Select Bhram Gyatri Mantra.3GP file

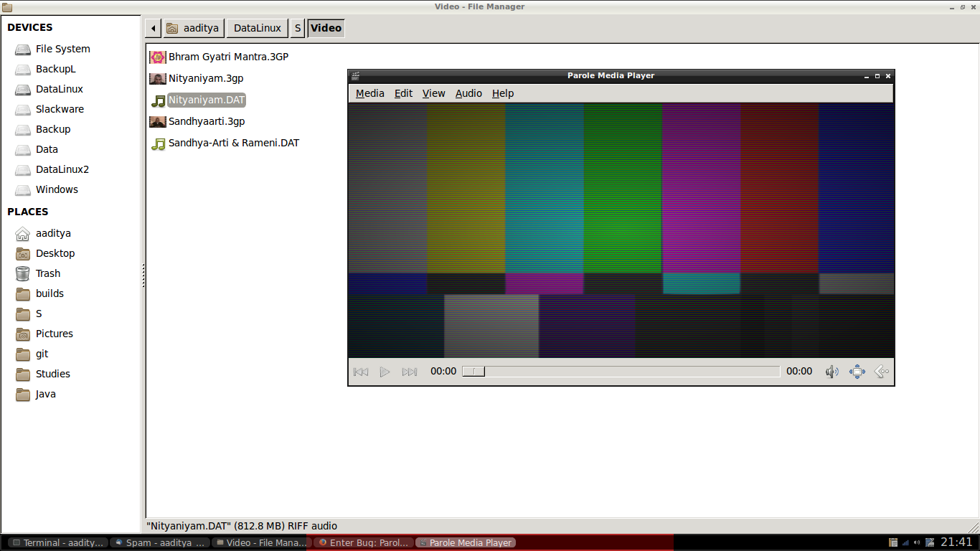(x=227, y=57)
